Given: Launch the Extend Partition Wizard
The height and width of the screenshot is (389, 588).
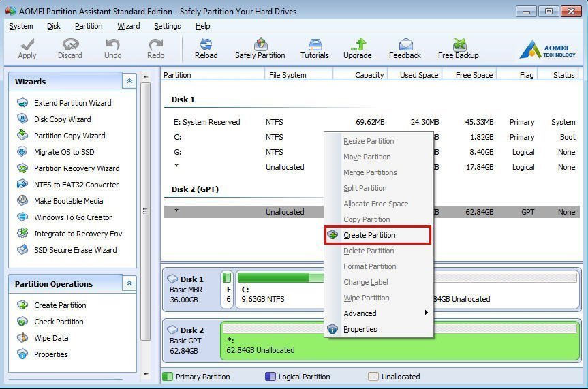Looking at the screenshot, I should (72, 103).
